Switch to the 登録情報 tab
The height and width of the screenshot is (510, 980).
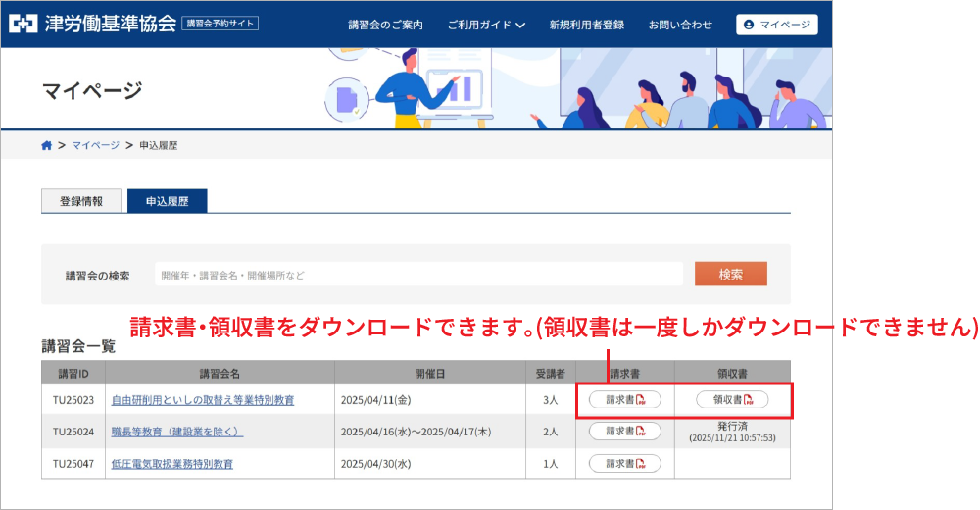(80, 201)
